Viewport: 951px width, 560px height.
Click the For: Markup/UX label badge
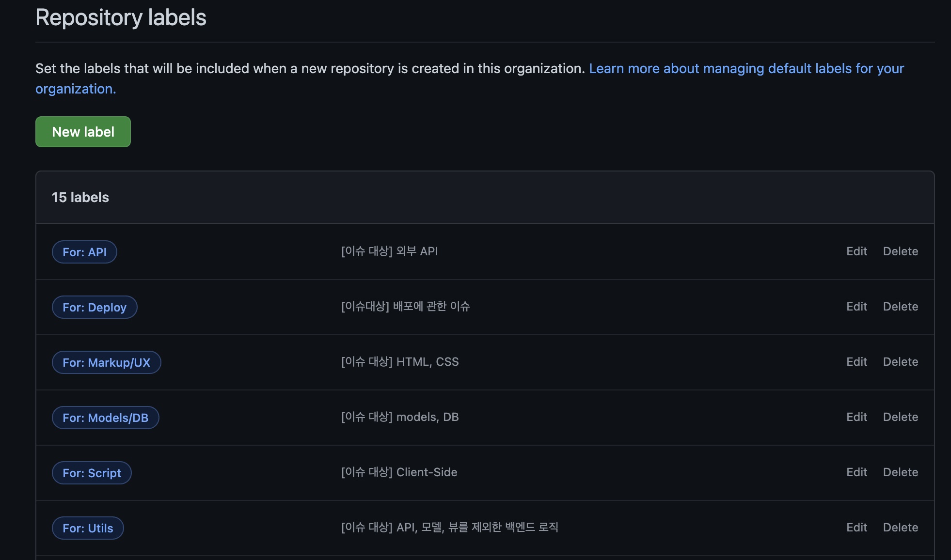point(106,362)
